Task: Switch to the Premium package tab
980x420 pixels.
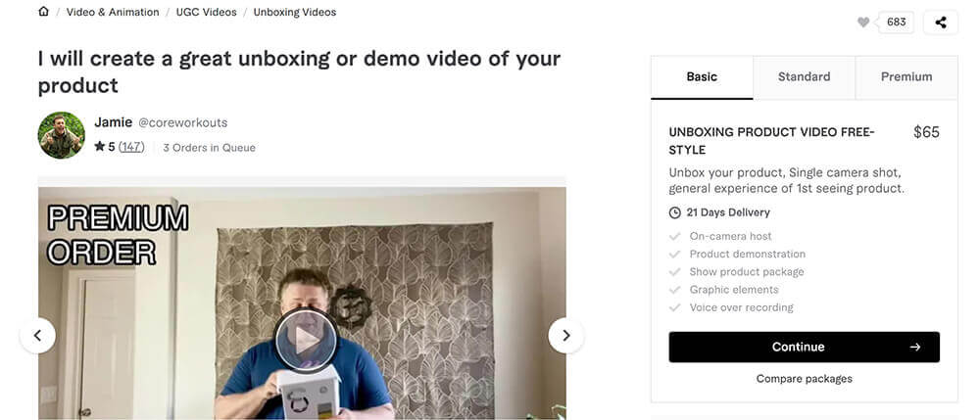Action: [906, 77]
